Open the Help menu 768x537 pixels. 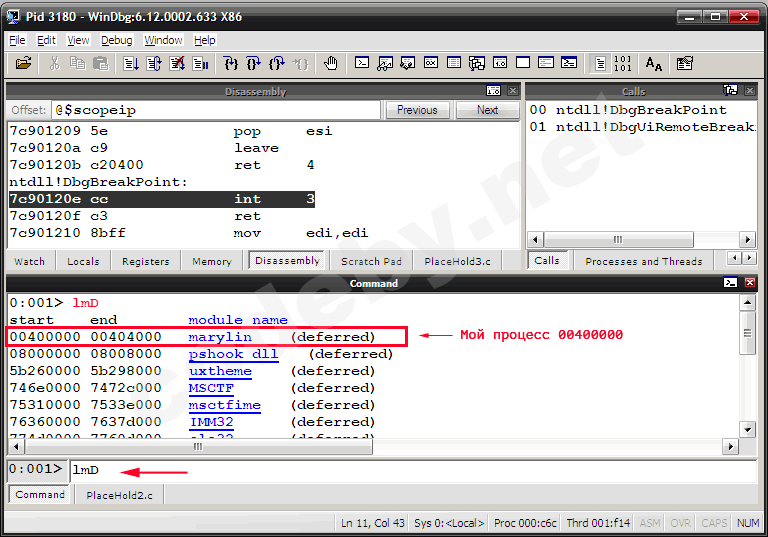[x=204, y=40]
